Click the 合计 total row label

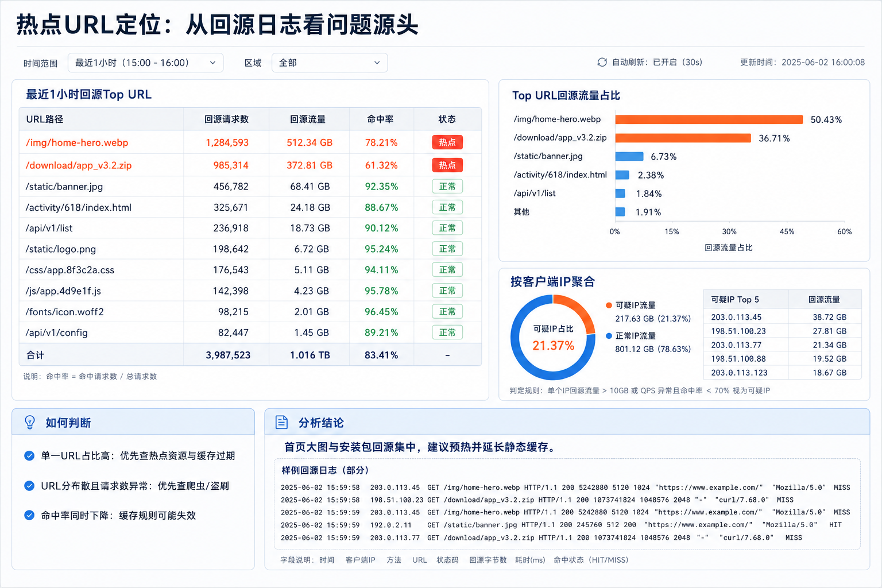[x=35, y=355]
